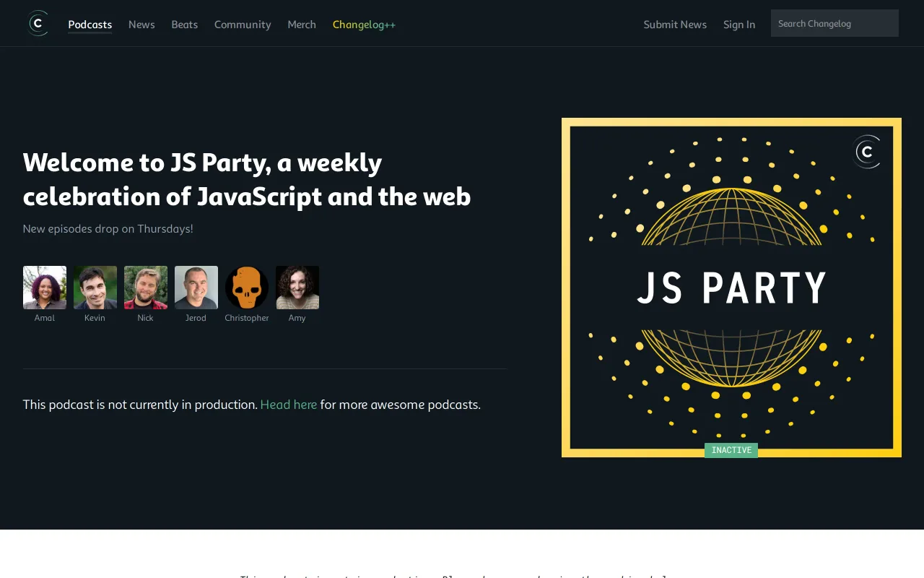Select the Changelog++ link
924x578 pixels.
(364, 25)
